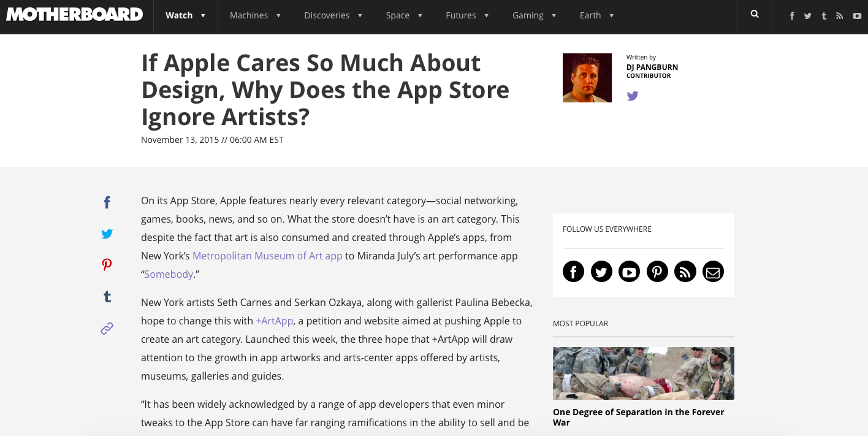The width and height of the screenshot is (868, 436).
Task: Open the +ArtApp petition link
Action: click(275, 321)
